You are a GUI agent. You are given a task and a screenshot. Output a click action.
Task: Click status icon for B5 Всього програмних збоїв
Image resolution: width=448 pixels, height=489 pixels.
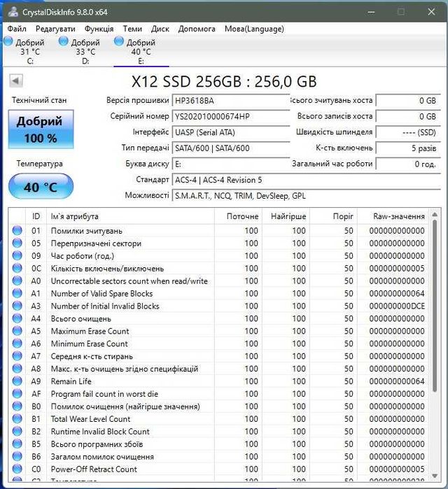pyautogui.click(x=17, y=444)
